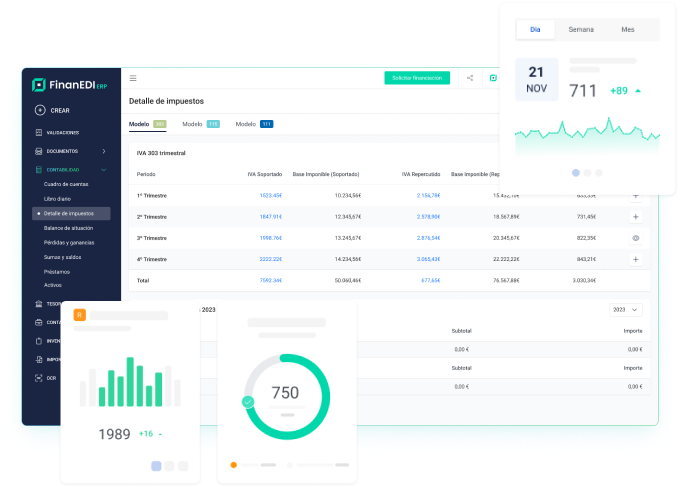Open the OCR scanner icon
The height and width of the screenshot is (487, 680).
pyautogui.click(x=39, y=378)
